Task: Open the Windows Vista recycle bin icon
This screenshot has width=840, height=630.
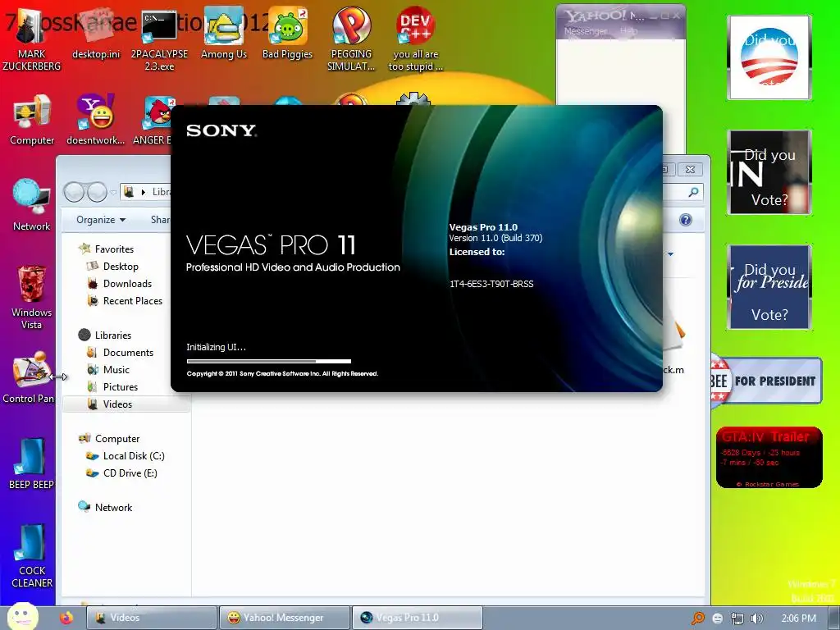Action: point(32,297)
